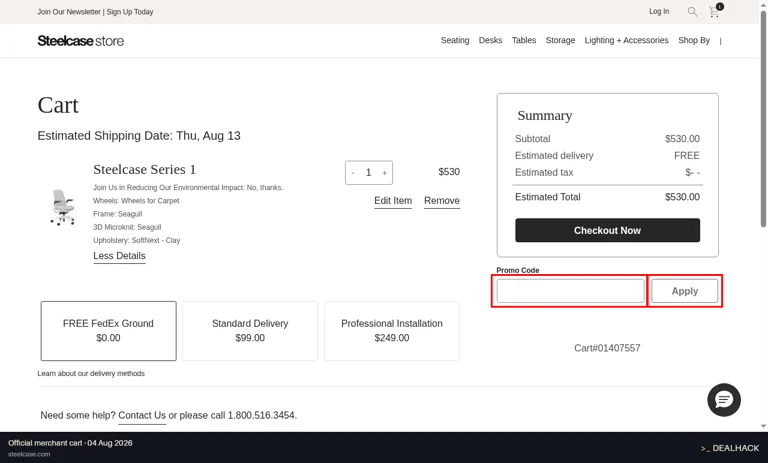The image size is (768, 463).
Task: Click the phone number 1.800.516.3454
Action: (x=262, y=415)
